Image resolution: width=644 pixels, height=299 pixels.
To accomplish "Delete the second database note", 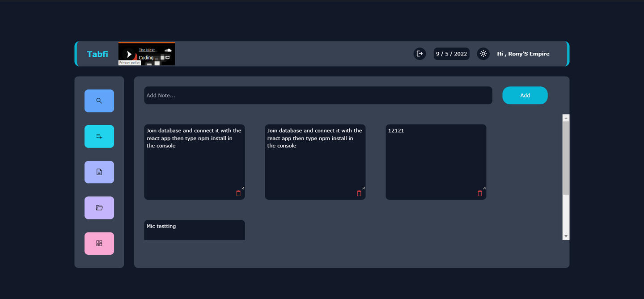I will coord(359,194).
